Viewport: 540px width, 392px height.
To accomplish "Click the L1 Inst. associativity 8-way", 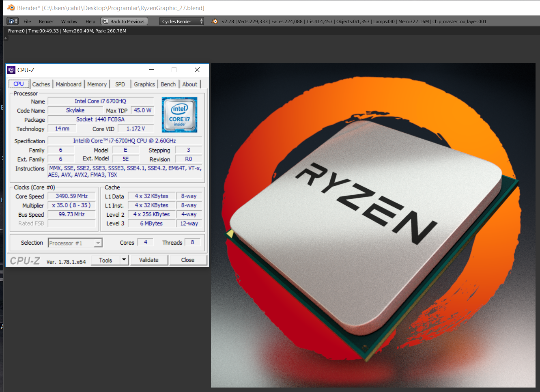I will click(x=189, y=205).
